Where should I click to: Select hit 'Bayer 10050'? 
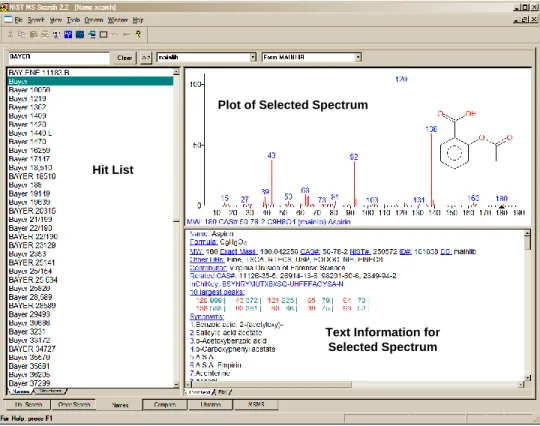coord(90,90)
